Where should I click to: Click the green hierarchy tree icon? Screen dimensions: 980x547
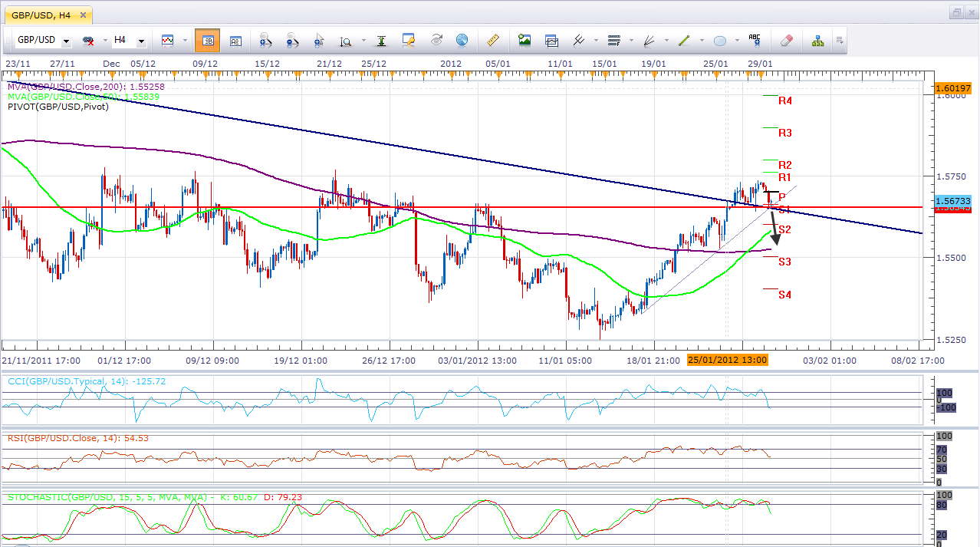pyautogui.click(x=817, y=40)
